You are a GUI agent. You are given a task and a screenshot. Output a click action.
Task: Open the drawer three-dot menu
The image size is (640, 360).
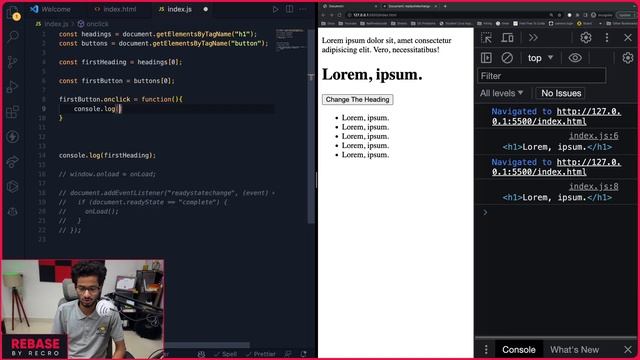click(486, 349)
